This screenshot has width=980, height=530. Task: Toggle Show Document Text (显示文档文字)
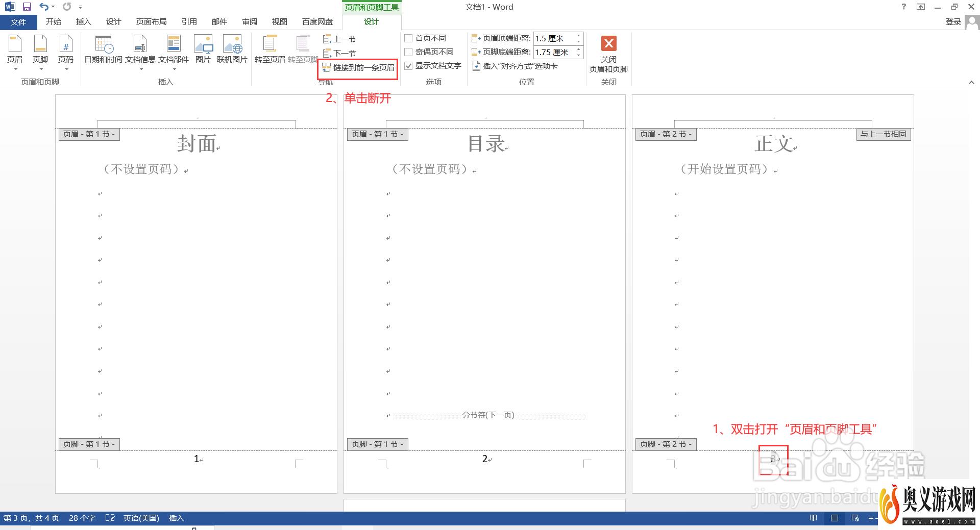[433, 66]
